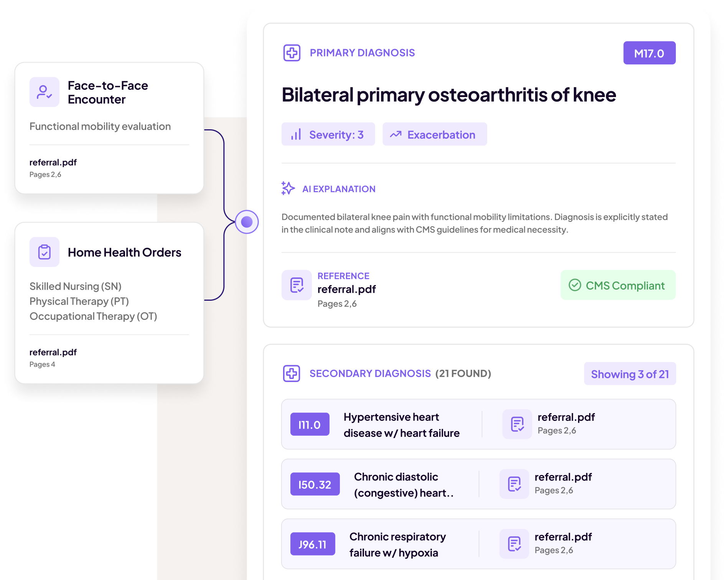Click the J96.11 code badge

pyautogui.click(x=313, y=544)
